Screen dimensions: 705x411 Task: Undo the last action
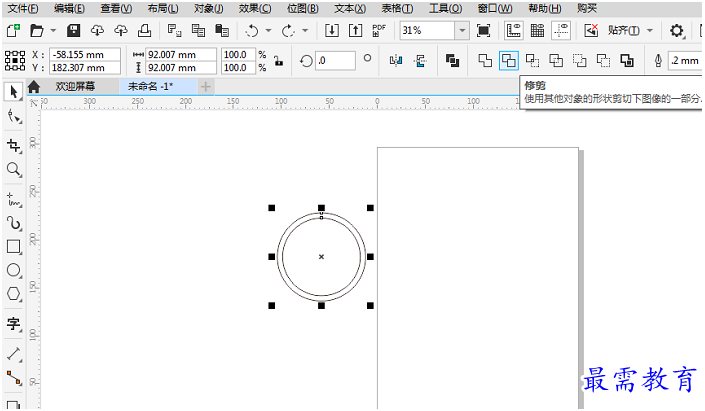(x=252, y=31)
